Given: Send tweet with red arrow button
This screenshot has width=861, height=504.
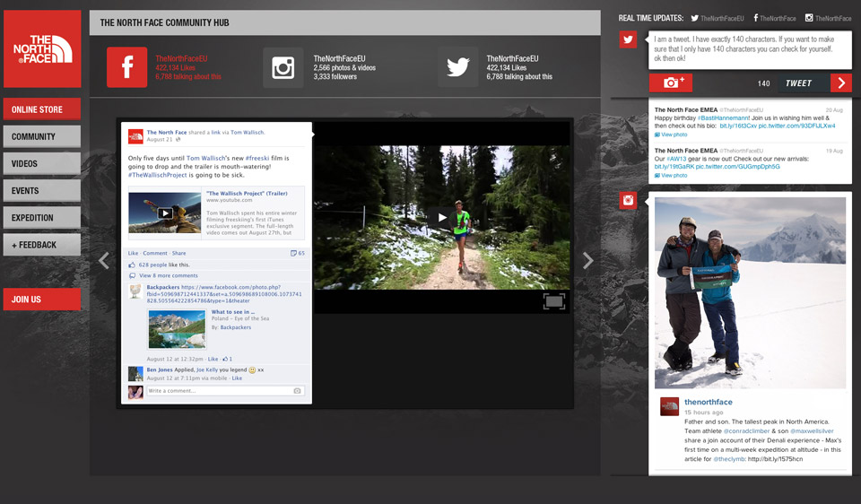Looking at the screenshot, I should 841,83.
